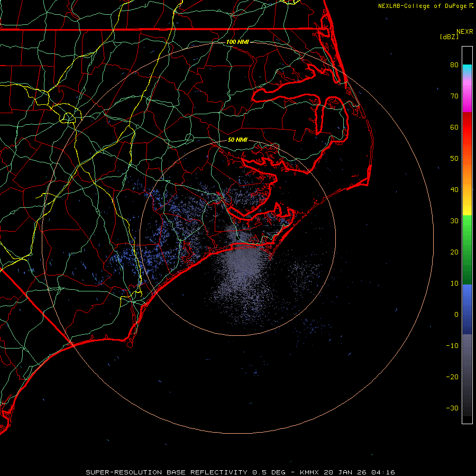Click the -10 value on the dBZ scale
Viewport: 476px width, 476px height.
pyautogui.click(x=452, y=346)
